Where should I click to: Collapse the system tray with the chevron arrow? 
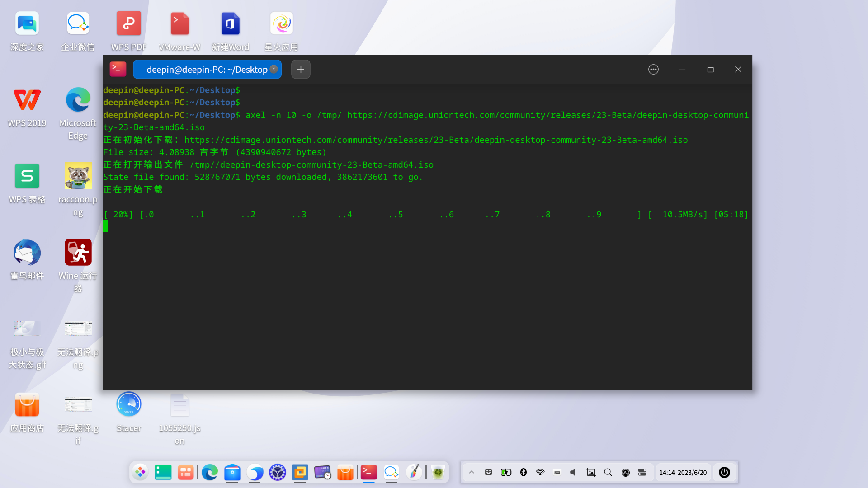pyautogui.click(x=472, y=472)
